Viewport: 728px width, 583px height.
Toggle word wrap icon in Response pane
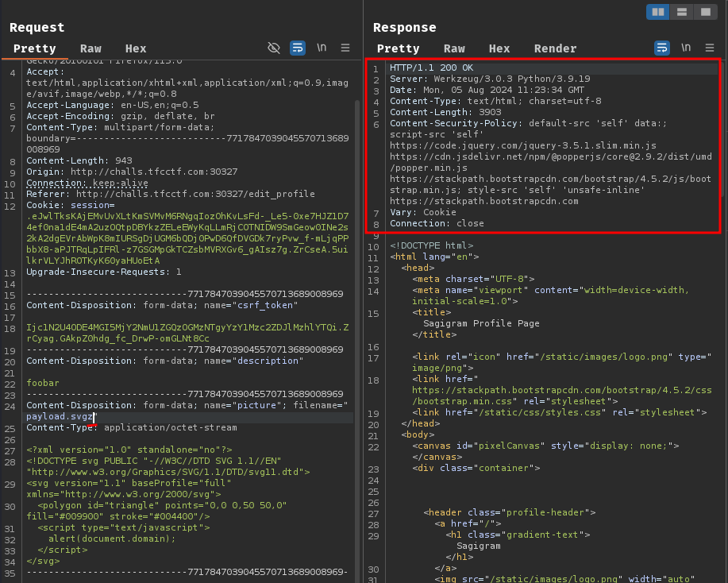click(661, 48)
